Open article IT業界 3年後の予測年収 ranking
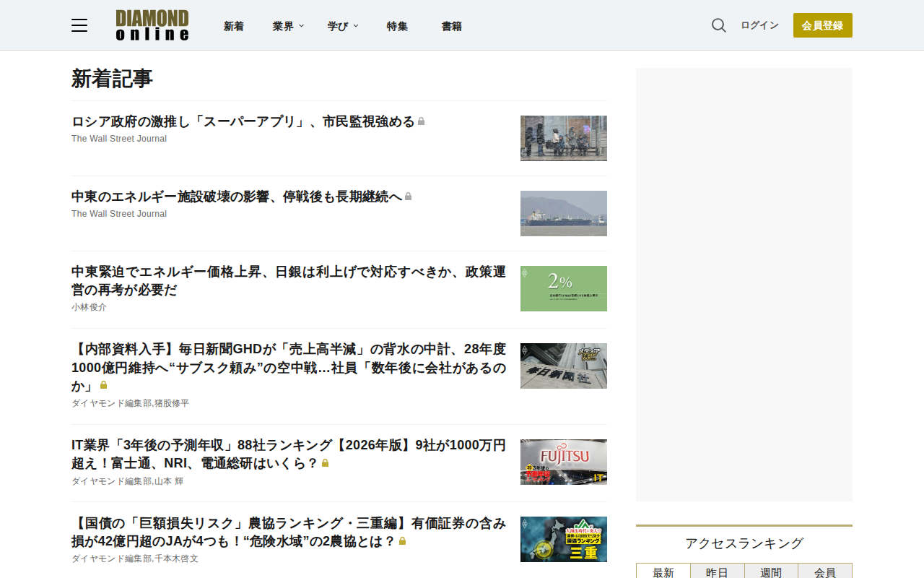Viewport: 924px width, 578px height. coord(289,454)
